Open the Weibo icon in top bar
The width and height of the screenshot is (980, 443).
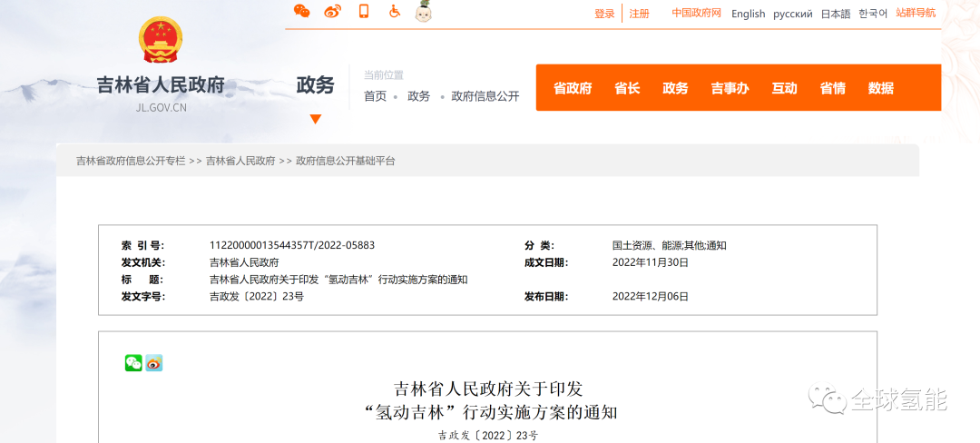pyautogui.click(x=333, y=11)
